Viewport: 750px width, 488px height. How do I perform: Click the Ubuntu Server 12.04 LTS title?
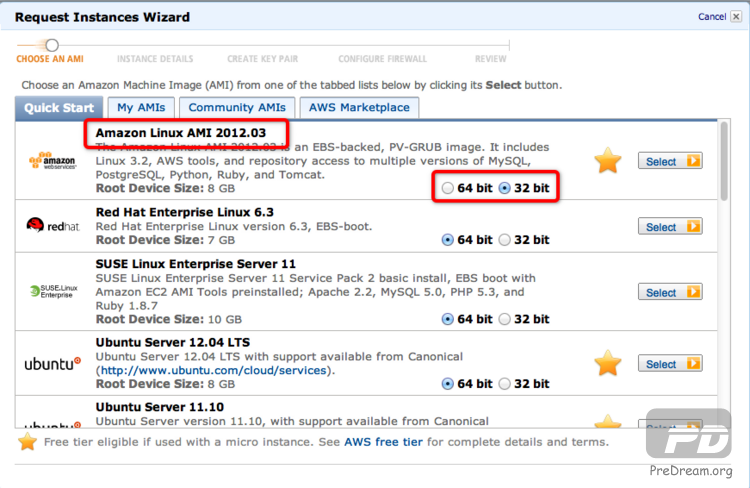click(x=172, y=342)
